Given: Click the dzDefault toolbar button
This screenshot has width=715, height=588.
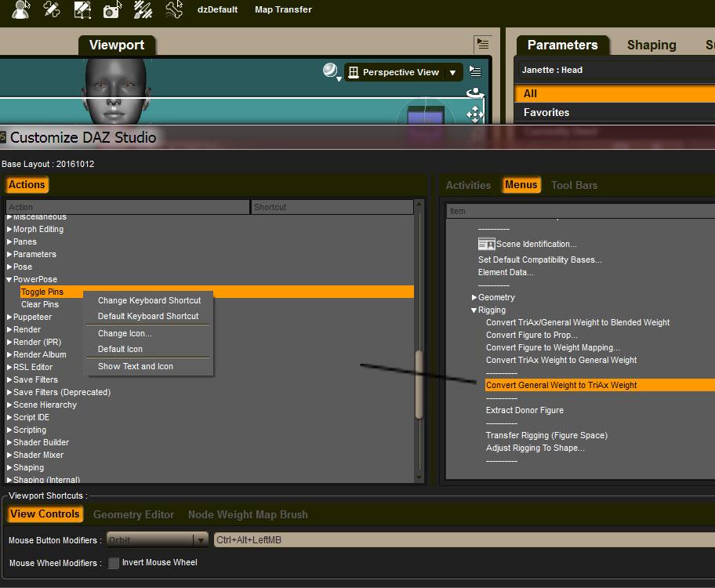Looking at the screenshot, I should click(x=217, y=9).
